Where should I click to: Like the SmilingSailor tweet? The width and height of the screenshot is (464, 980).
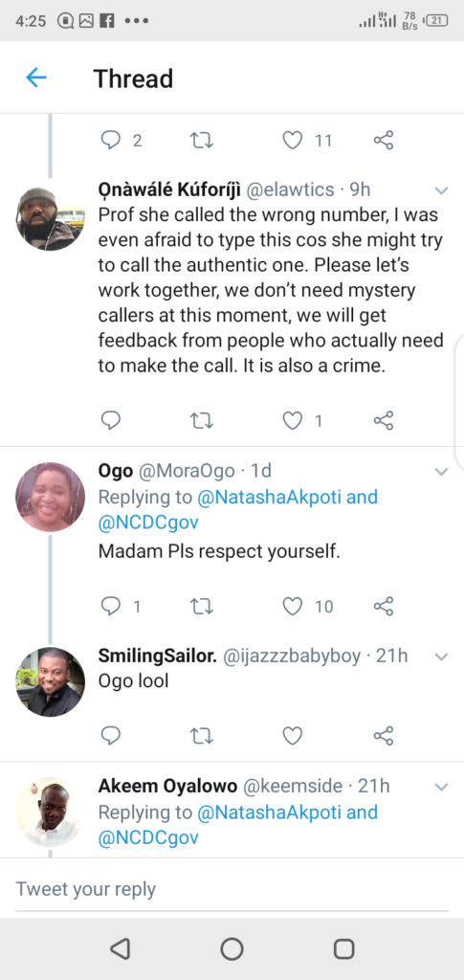292,736
